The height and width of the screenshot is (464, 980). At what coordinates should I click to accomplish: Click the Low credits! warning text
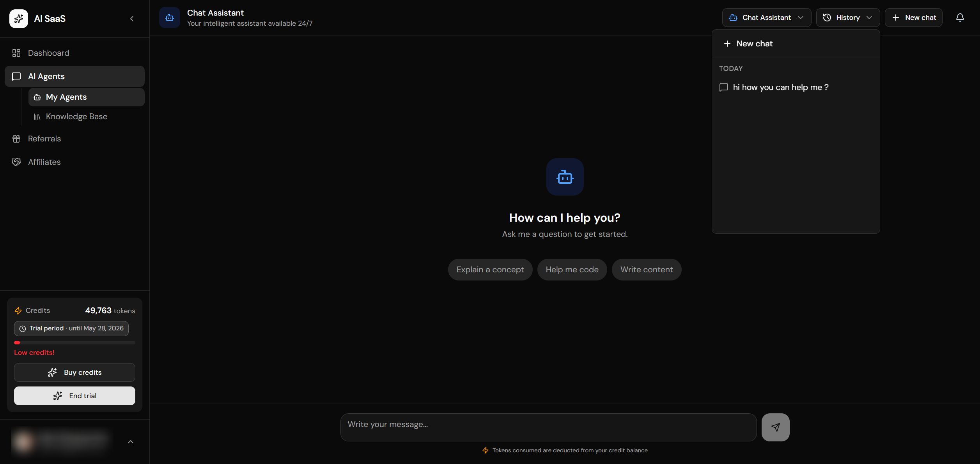[x=34, y=353]
